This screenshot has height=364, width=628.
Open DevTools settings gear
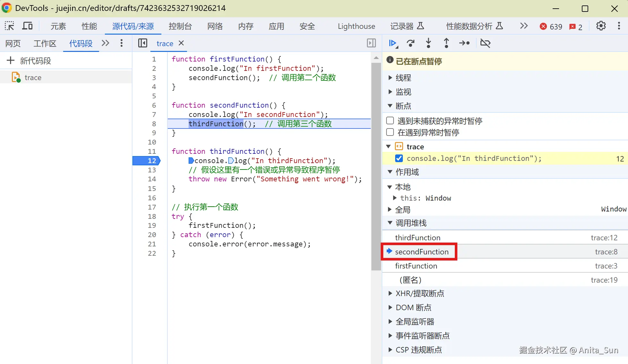coord(601,26)
